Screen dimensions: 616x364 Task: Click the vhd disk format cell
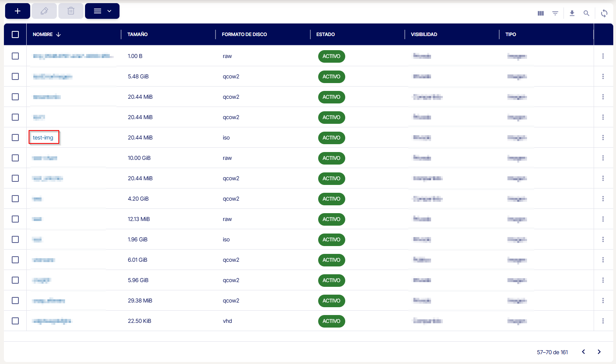(227, 321)
